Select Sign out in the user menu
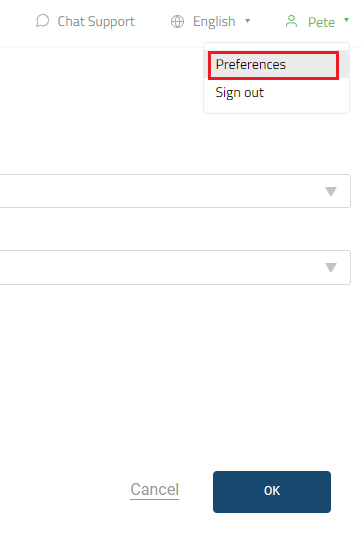This screenshot has height=540, width=363. pyautogui.click(x=240, y=93)
